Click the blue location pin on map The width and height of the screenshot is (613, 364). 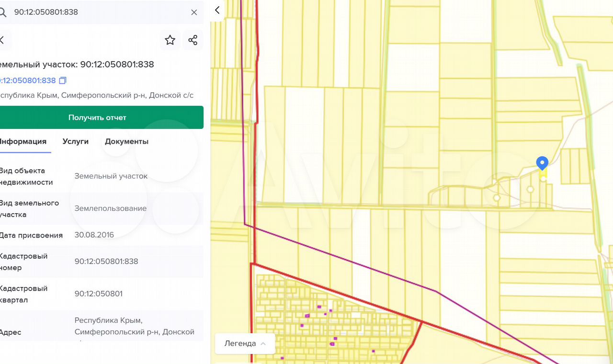point(542,163)
